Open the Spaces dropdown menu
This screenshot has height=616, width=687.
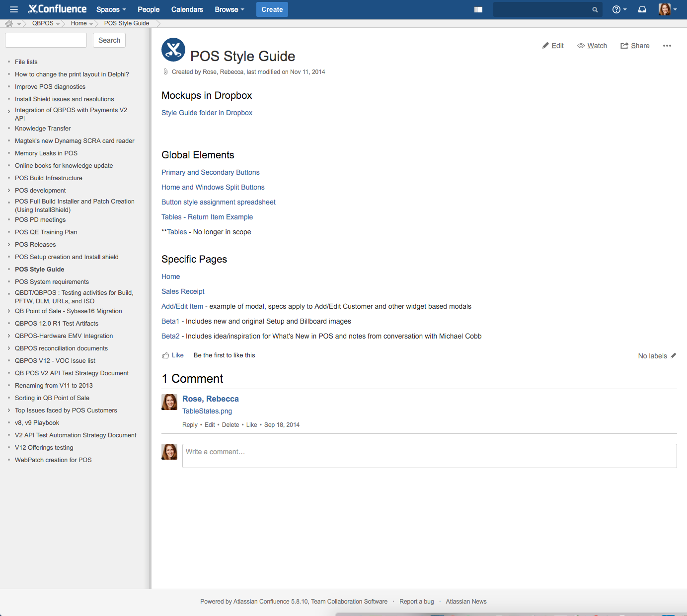tap(111, 9)
